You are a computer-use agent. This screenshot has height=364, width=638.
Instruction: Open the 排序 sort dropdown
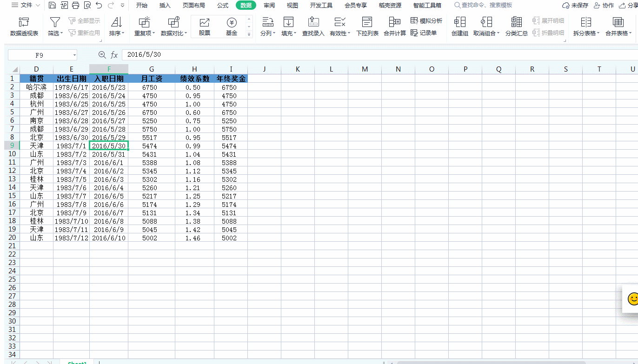point(116,33)
